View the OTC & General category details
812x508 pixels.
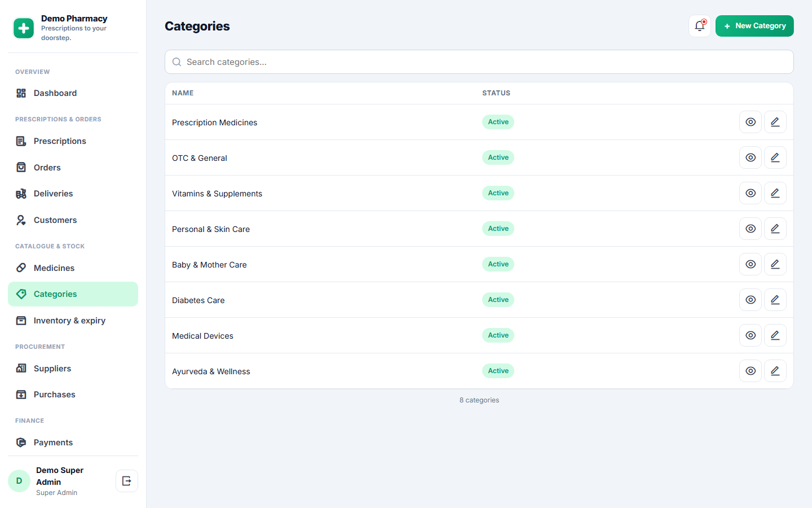pos(751,157)
